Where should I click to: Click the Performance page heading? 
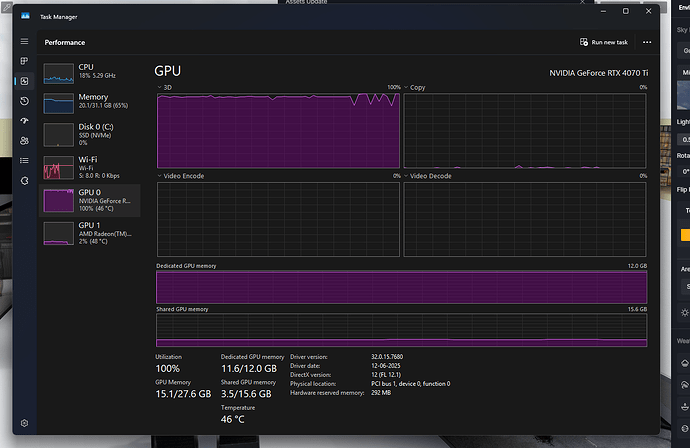pos(65,42)
